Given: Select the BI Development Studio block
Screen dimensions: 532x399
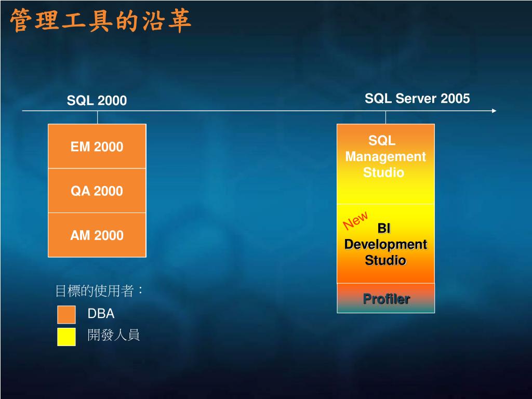Looking at the screenshot, I should [385, 244].
